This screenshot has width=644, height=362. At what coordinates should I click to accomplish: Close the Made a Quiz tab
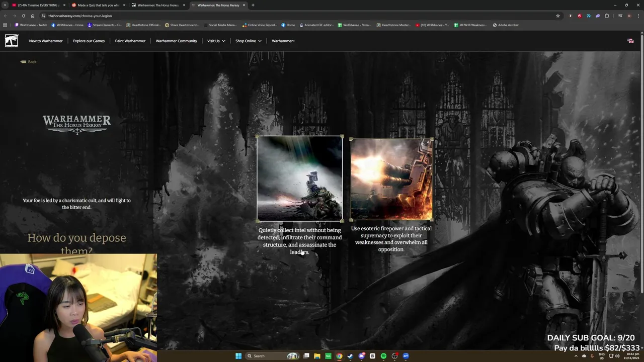[x=124, y=5]
